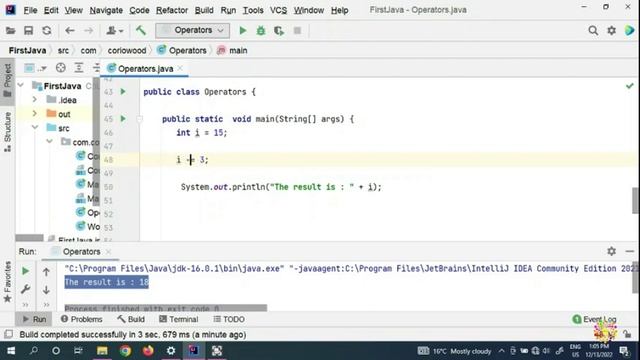Open Run panel settings gear
The height and width of the screenshot is (360, 640).
(x=611, y=251)
